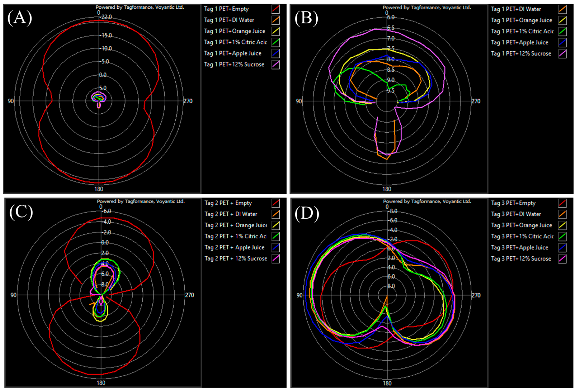This screenshot has width=576, height=392.
Task: Click Powered by Tagformance text in panel C
Action: point(141,201)
